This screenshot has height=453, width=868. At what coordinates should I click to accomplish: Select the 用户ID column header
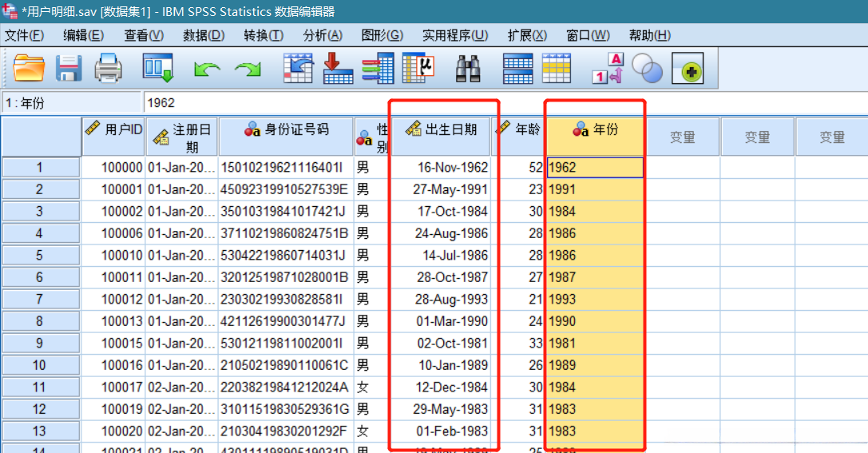click(x=113, y=137)
